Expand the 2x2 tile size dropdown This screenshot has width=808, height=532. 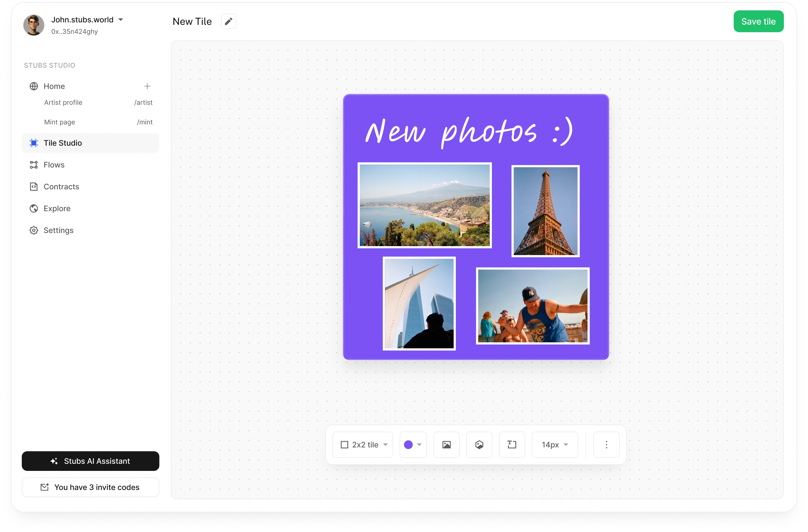(x=363, y=444)
